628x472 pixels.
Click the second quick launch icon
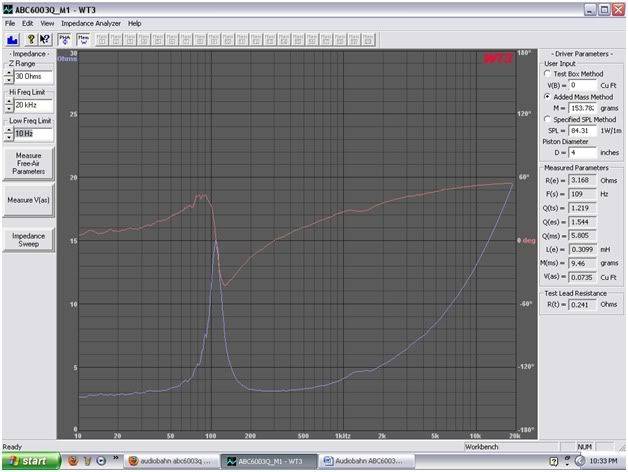[x=87, y=461]
